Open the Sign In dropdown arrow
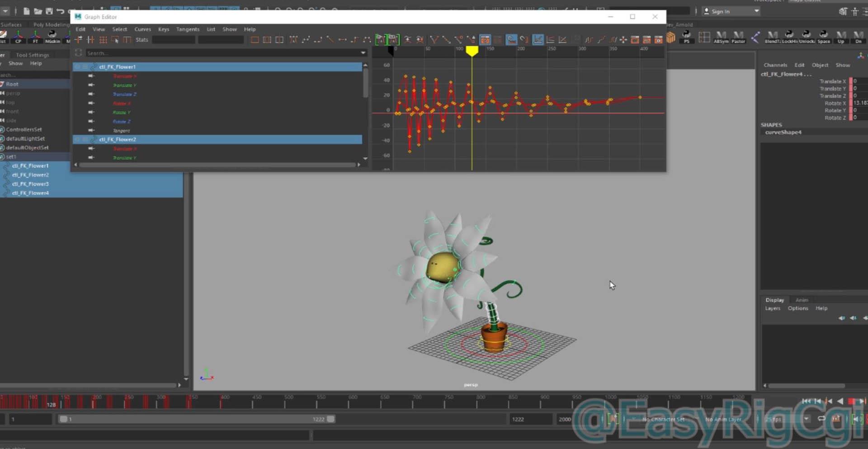The image size is (868, 449). pos(756,11)
